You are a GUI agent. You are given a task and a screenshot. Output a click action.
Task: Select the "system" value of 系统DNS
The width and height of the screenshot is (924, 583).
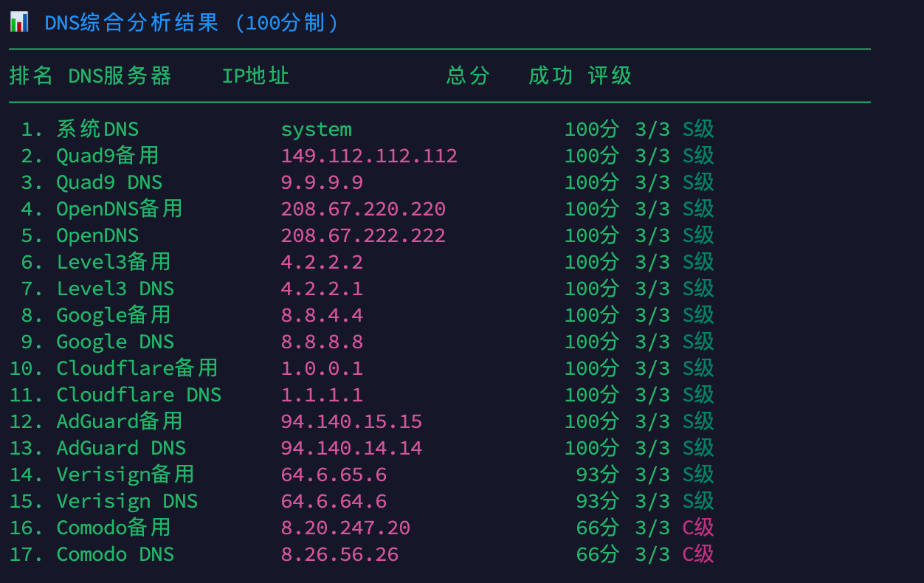316,128
